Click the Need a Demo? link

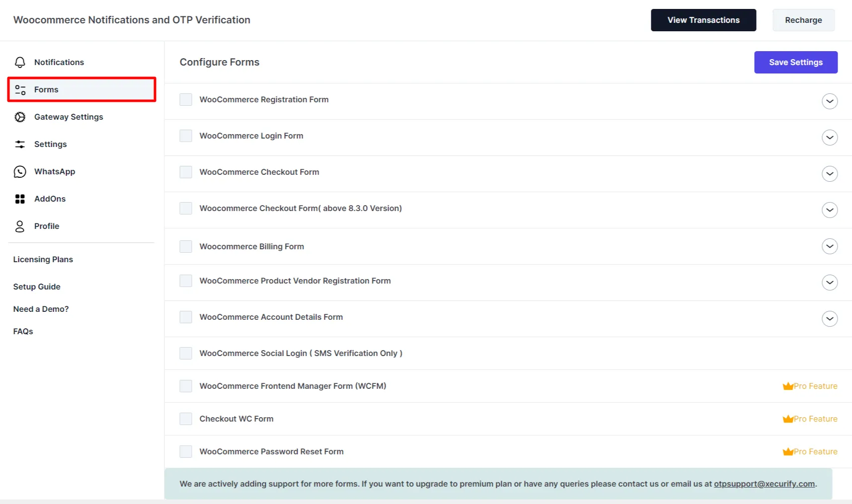[41, 309]
